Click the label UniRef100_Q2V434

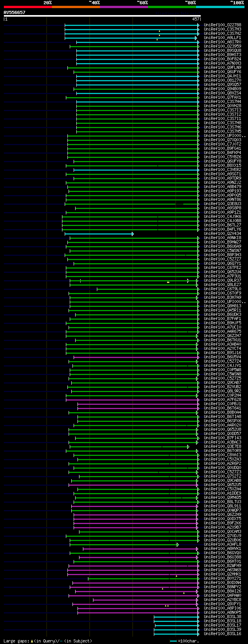coord(222,234)
